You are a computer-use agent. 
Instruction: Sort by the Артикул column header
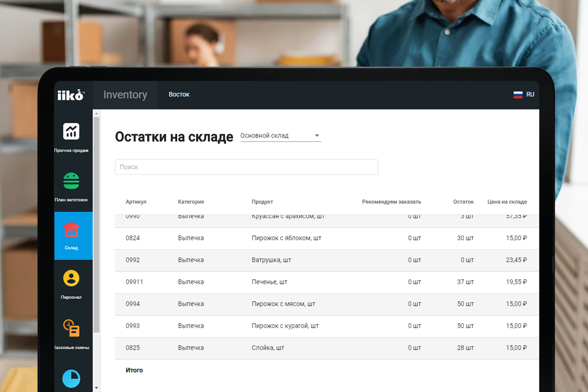136,202
